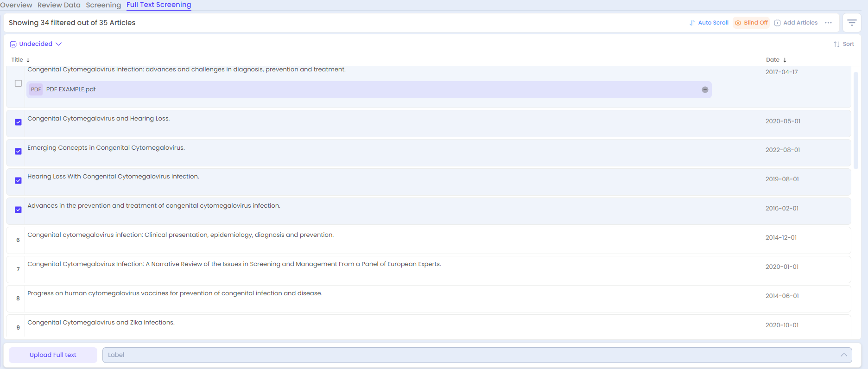Uncheck Congenital Cytomegalovirus and Hearing Loss article
This screenshot has height=369, width=868.
18,122
